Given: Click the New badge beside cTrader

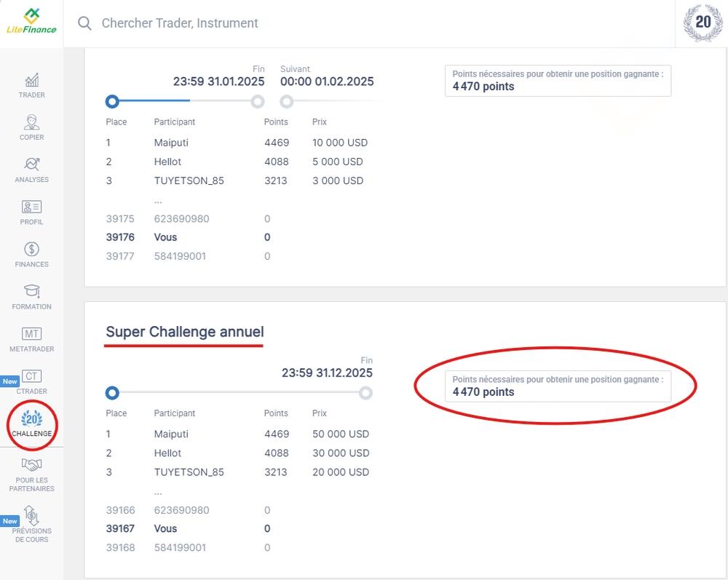Looking at the screenshot, I should tap(9, 381).
